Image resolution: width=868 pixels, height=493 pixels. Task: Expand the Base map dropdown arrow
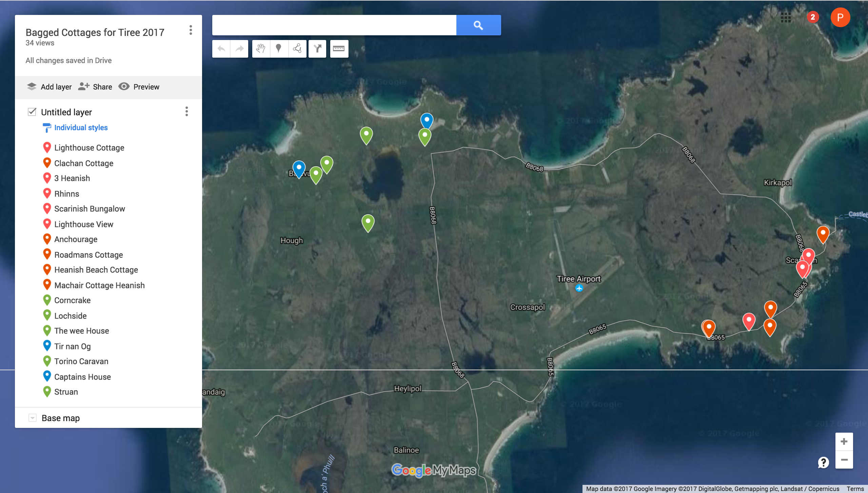(x=33, y=418)
